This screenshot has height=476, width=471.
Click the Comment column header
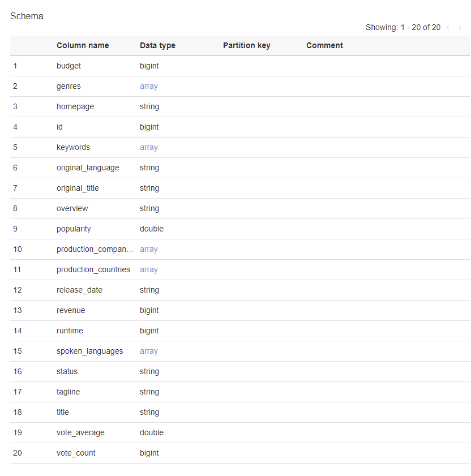point(324,45)
